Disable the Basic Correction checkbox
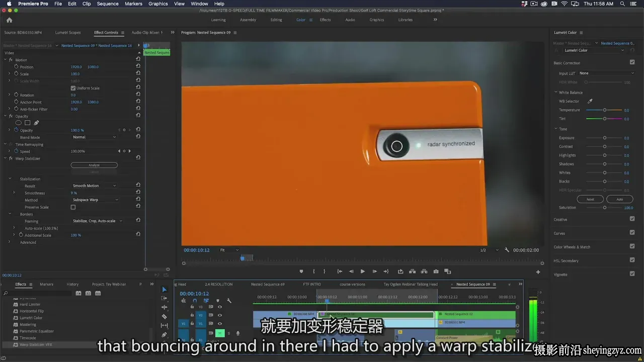 632,62
